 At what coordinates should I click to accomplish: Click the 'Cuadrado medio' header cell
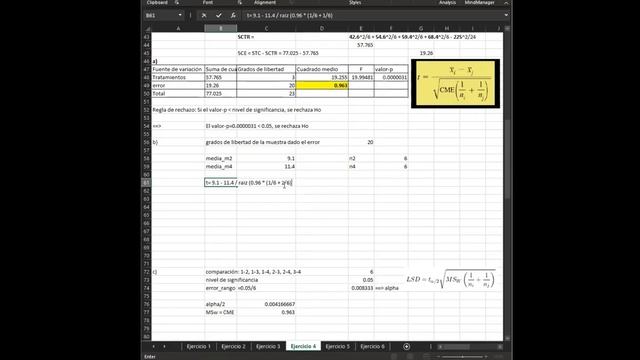pos(322,69)
